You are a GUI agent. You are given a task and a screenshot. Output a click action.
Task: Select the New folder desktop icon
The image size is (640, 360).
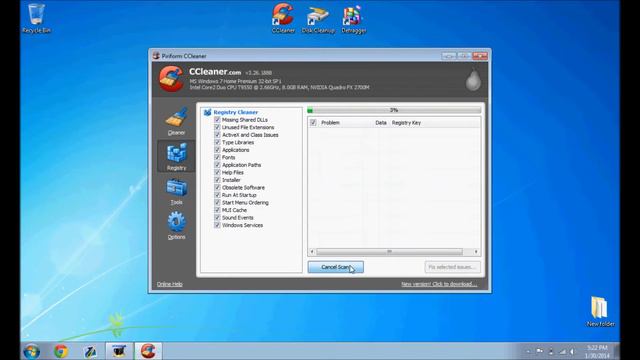click(x=600, y=312)
